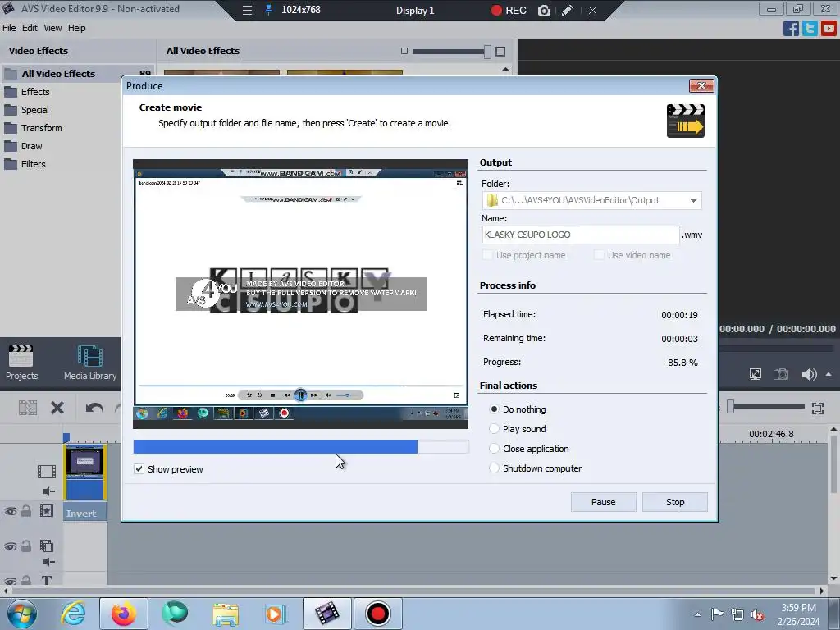Click the trim tool icon on timeline toolbar
This screenshot has height=630, width=840.
27,409
